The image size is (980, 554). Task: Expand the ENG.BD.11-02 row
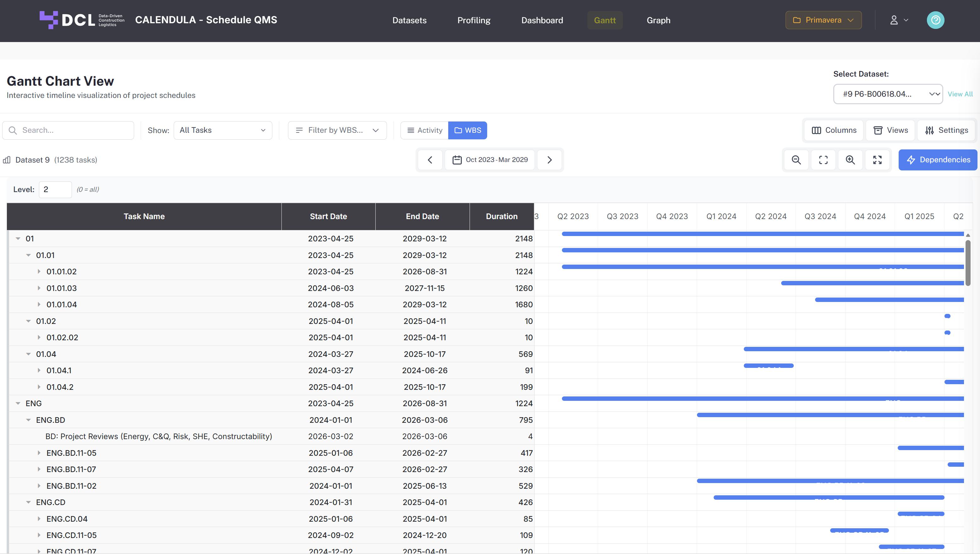(x=39, y=486)
